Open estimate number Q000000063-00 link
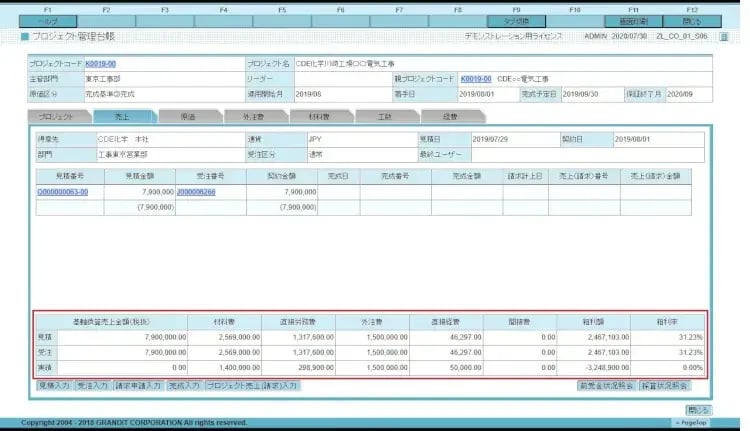Screen dimensions: 750x431 [62, 190]
